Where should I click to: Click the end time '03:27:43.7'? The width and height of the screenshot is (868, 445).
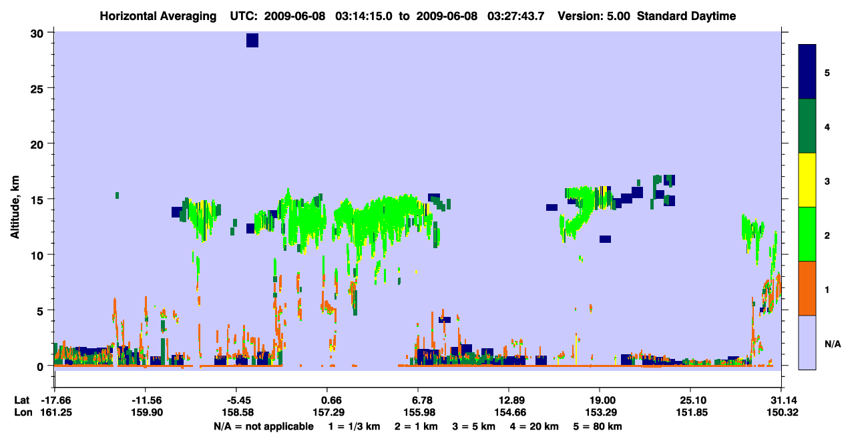click(516, 16)
